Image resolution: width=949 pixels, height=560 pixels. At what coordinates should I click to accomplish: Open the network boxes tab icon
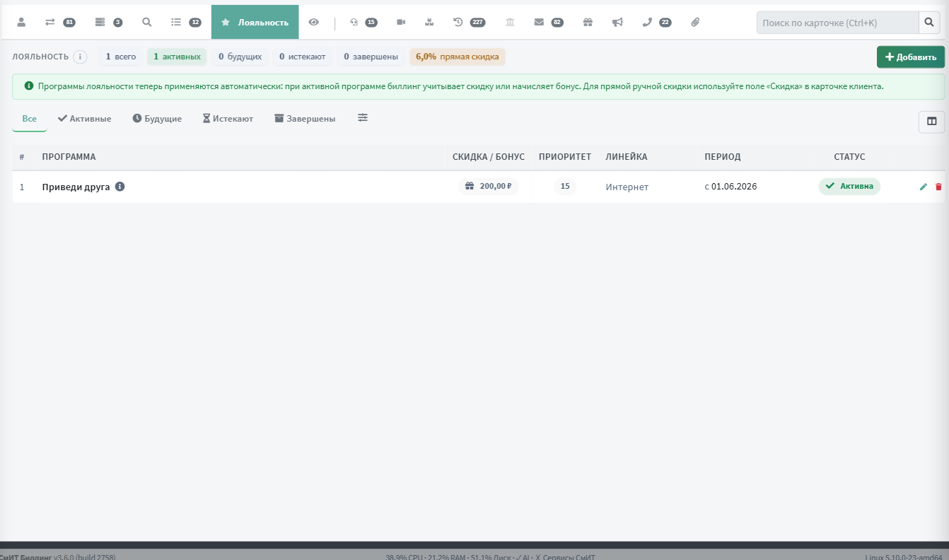click(429, 22)
